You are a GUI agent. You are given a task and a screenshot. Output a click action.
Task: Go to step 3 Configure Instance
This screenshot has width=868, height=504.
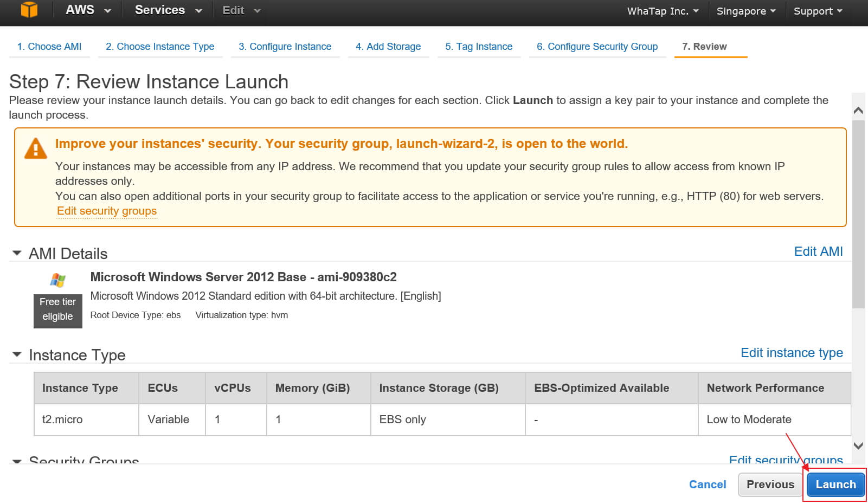click(x=285, y=47)
